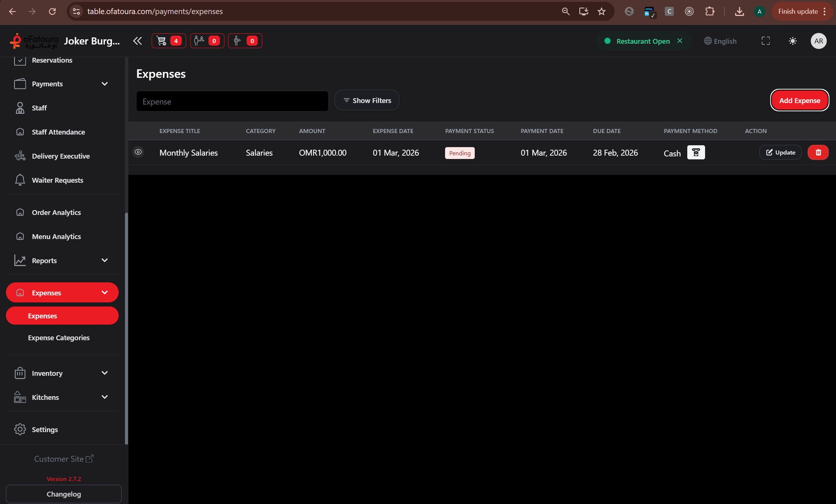Close the Restaurant Open status toggle
This screenshot has height=504, width=836.
pos(679,41)
